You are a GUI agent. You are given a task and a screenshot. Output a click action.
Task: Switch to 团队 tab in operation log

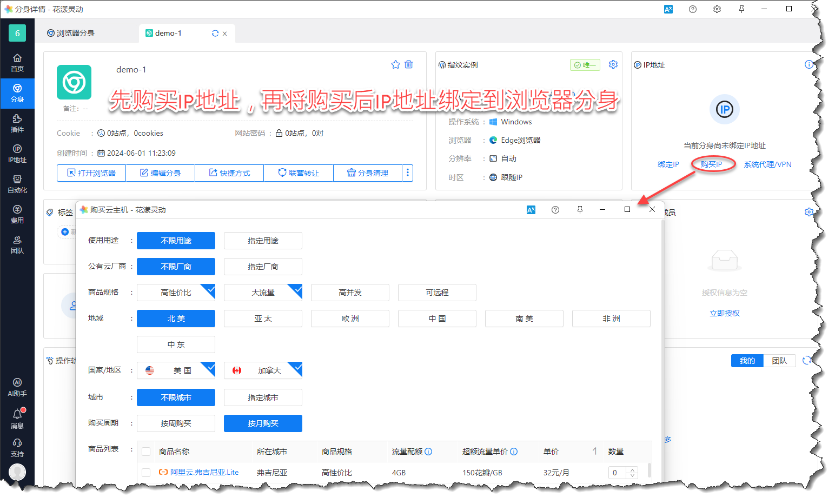(779, 361)
